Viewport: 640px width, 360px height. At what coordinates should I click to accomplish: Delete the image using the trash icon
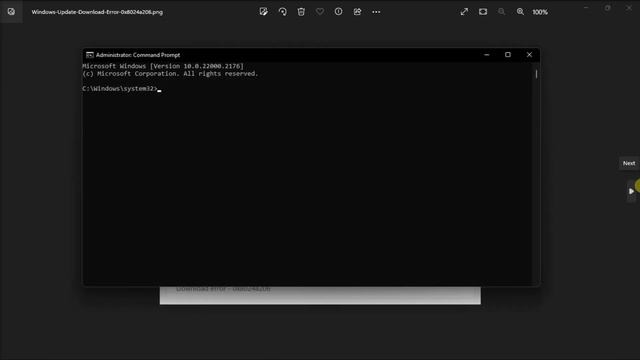301,12
